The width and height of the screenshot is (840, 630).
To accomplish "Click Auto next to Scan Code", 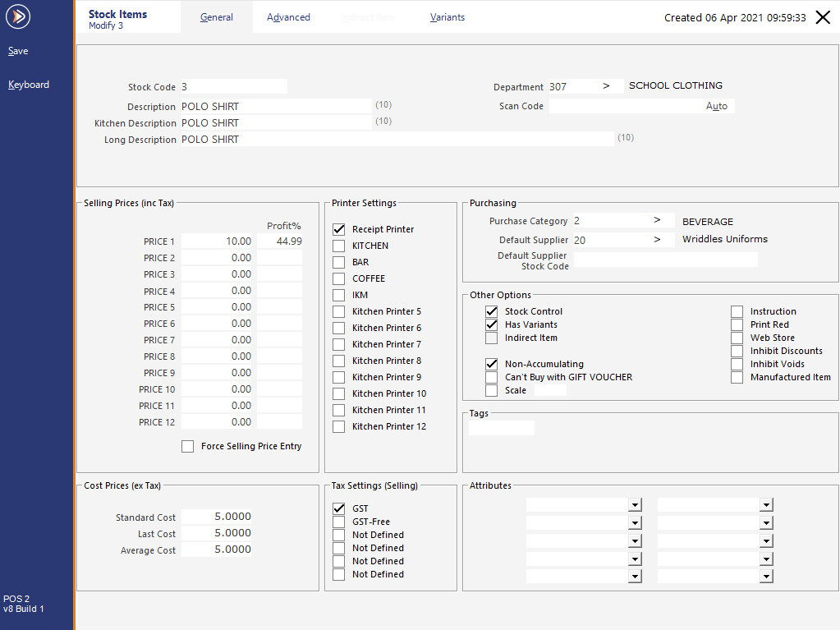I will point(716,106).
